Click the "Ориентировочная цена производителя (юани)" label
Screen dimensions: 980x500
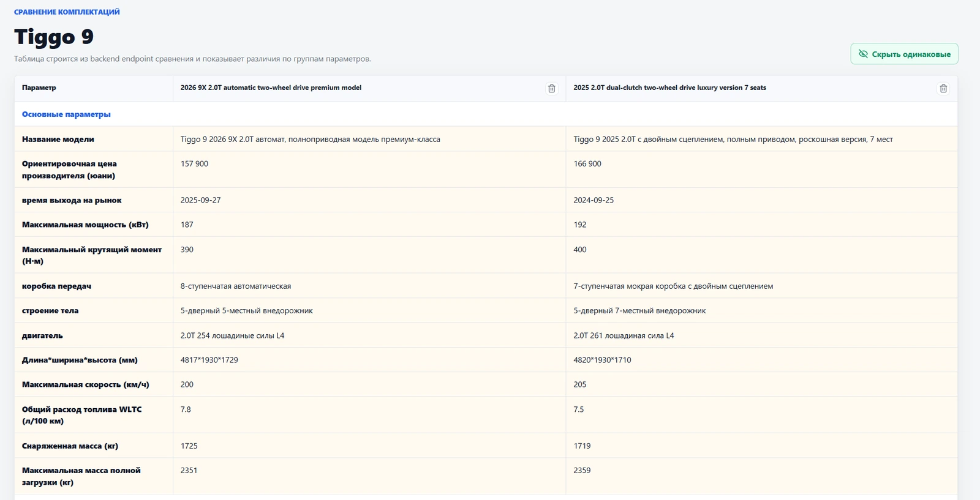point(69,170)
